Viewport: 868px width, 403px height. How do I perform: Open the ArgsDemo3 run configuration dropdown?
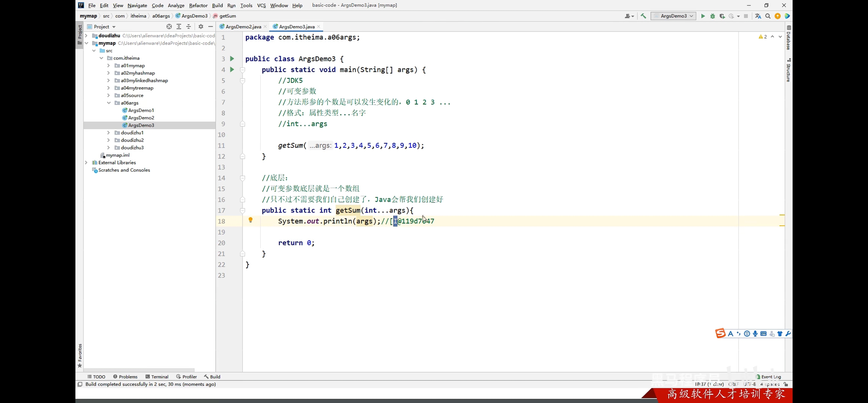(673, 16)
